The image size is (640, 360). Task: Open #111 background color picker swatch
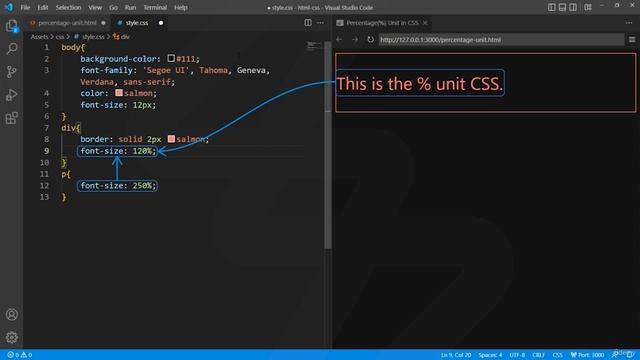click(x=171, y=58)
